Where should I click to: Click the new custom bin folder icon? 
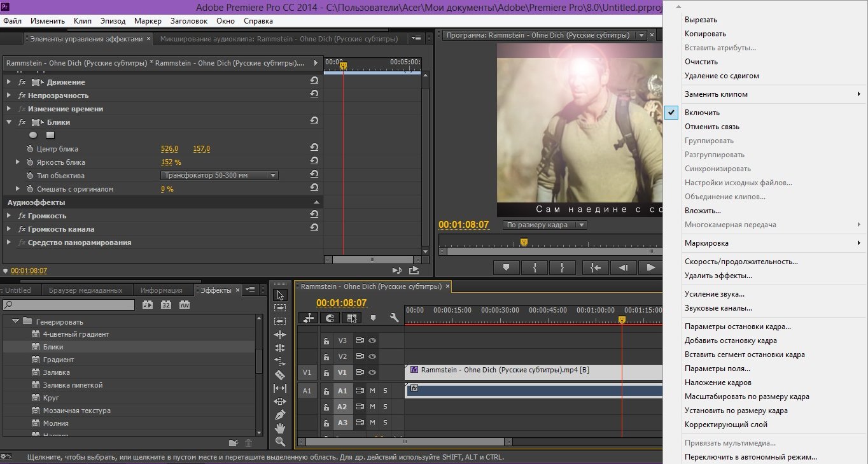tap(234, 443)
